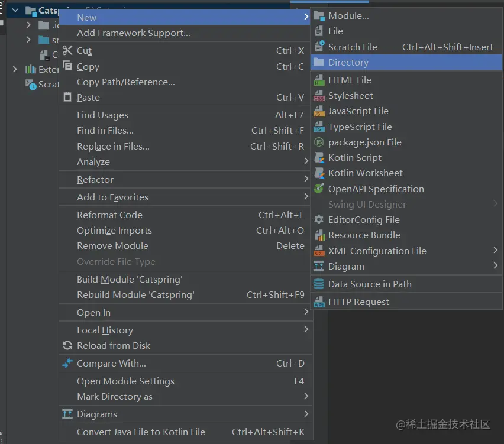
Task: Open the Mark Directory as submenu
Action: (x=186, y=397)
